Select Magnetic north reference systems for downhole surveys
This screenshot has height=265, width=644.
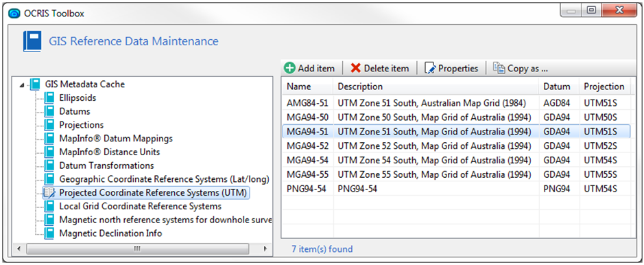pos(165,220)
